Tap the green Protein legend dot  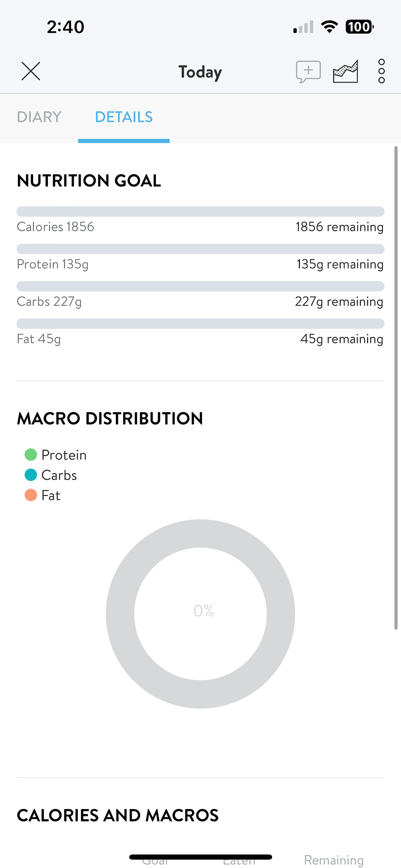click(x=31, y=455)
